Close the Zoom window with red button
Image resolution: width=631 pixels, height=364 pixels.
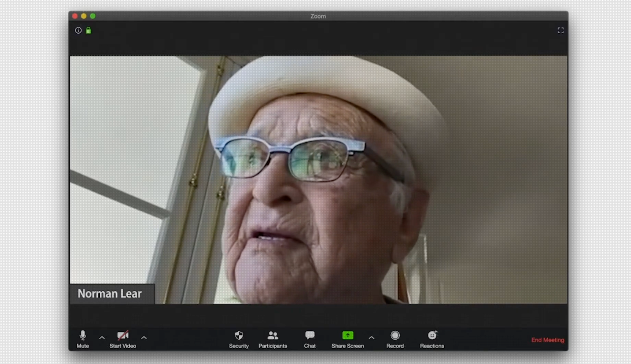(x=75, y=16)
